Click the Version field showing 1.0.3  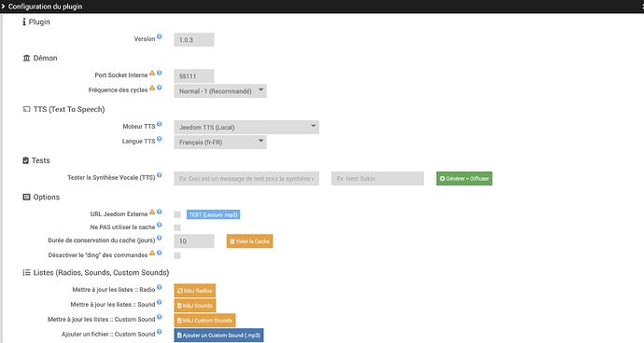point(194,39)
